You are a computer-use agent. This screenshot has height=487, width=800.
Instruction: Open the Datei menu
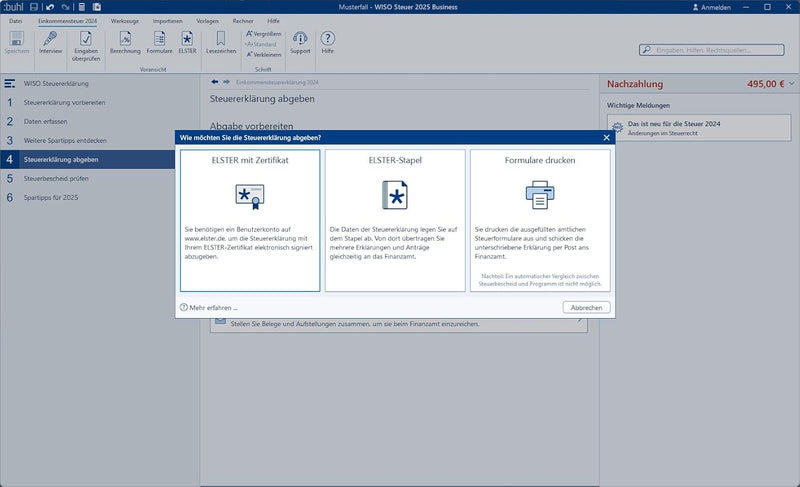coord(16,21)
